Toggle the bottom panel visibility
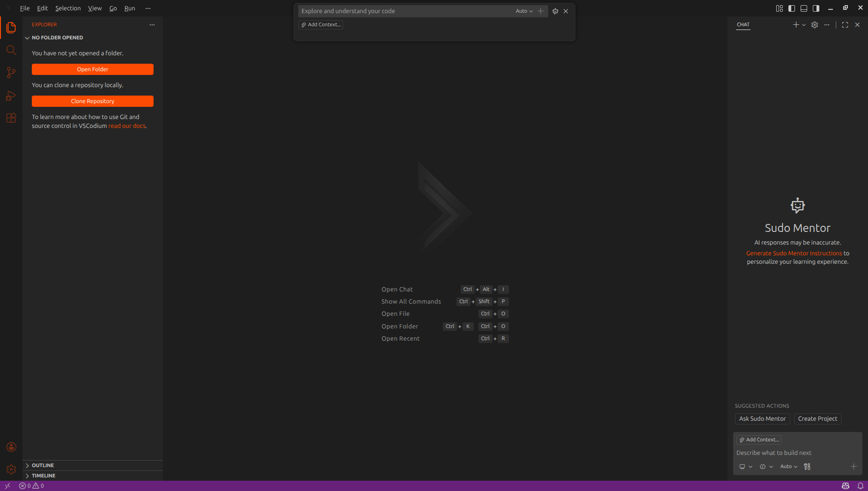This screenshot has height=491, width=868. click(x=803, y=8)
